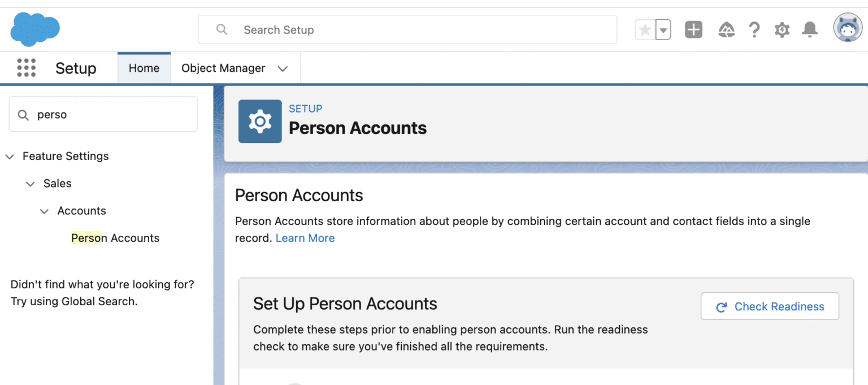Click the Search Setup magnifier icon

[x=221, y=29]
